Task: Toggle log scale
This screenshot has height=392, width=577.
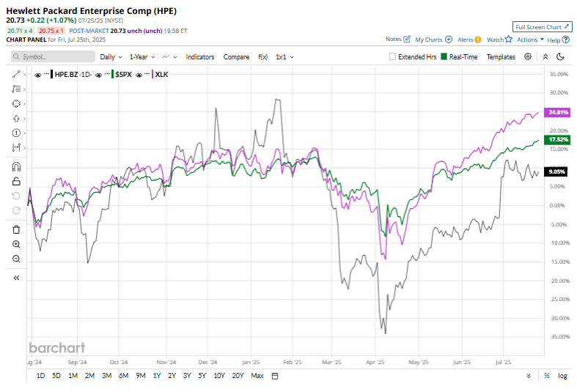Action: 562,376
